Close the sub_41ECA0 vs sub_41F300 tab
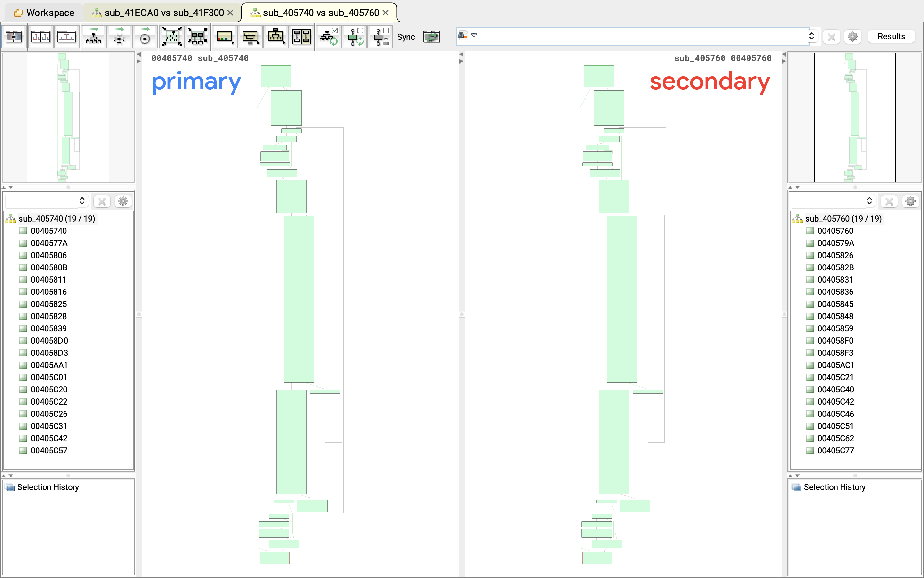 click(230, 13)
